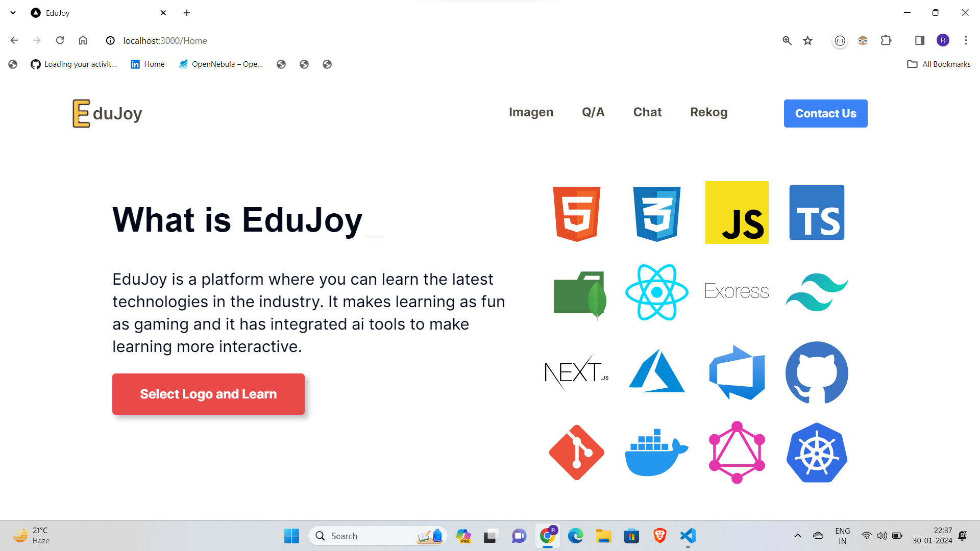Pick the GraphQL pink logo
980x551 pixels.
tap(737, 453)
